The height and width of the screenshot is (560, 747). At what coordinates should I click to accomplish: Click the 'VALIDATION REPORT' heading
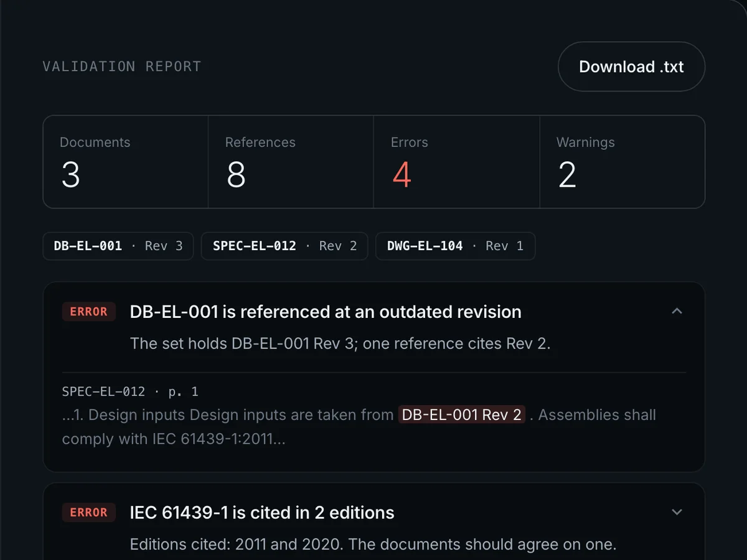pos(122,67)
